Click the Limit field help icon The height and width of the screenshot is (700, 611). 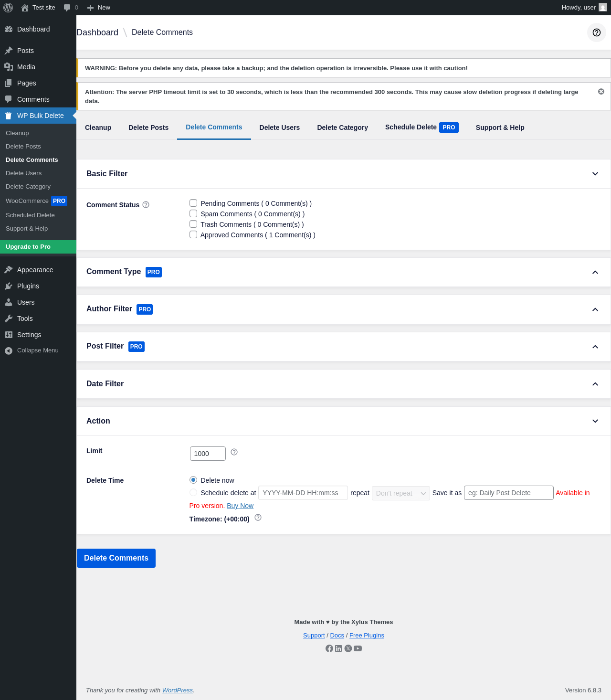[x=234, y=452]
